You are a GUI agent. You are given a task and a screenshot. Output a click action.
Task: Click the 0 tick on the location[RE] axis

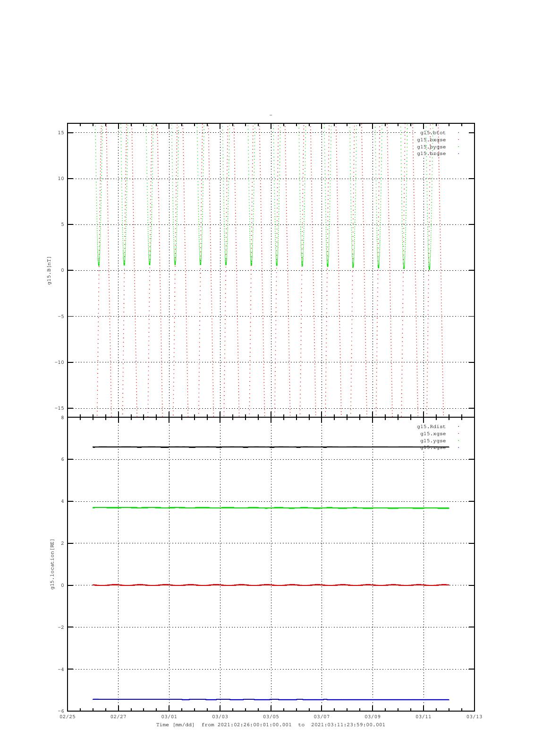[62, 585]
